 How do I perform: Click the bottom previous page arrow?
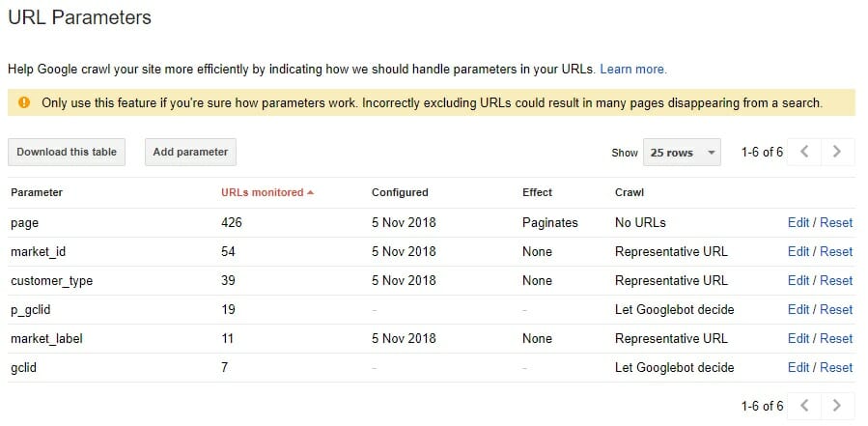(805, 406)
